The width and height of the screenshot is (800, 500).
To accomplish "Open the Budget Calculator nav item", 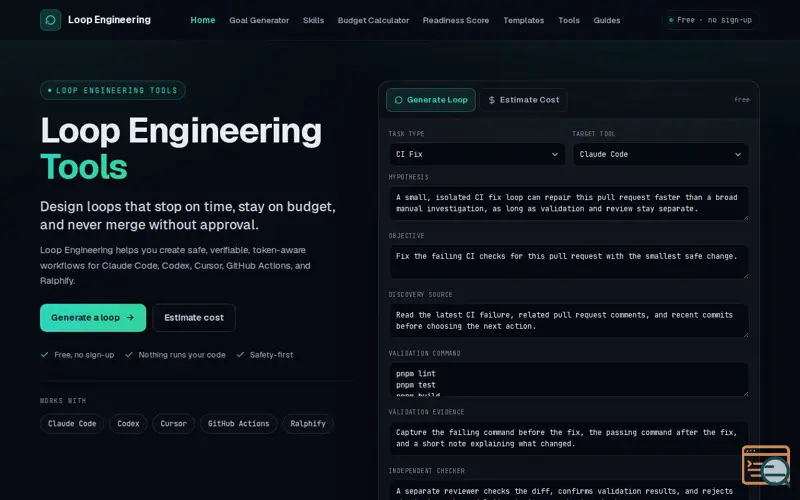I will pyautogui.click(x=373, y=20).
